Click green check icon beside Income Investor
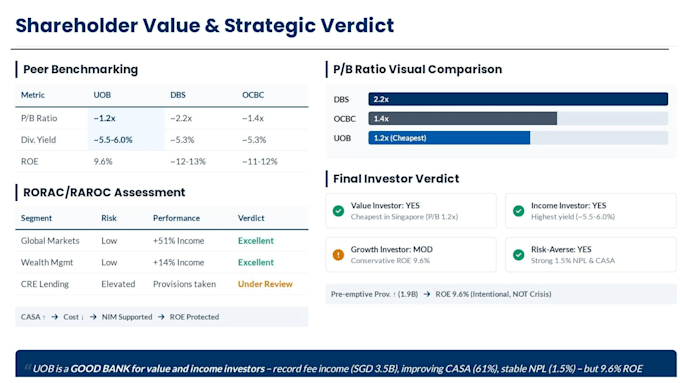Image resolution: width=680 pixels, height=383 pixels. pos(518,211)
